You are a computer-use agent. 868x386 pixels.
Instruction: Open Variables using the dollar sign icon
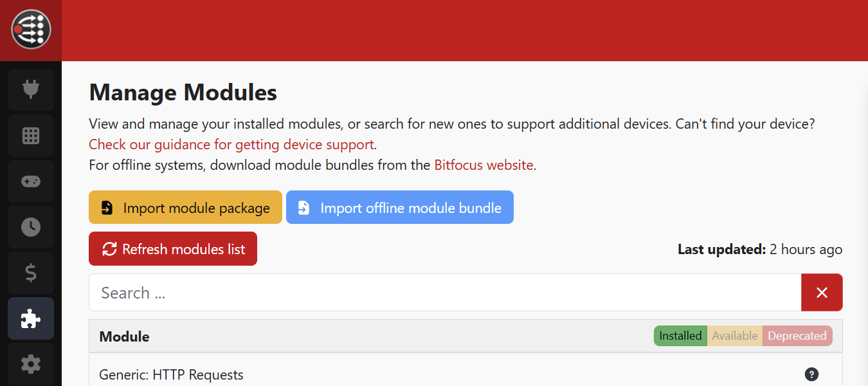(31, 273)
